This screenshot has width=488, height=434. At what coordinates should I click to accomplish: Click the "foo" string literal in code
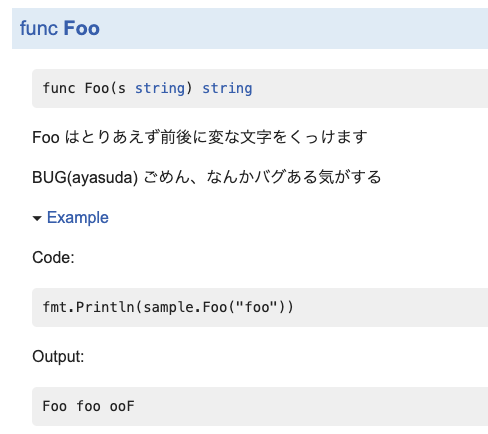[x=257, y=307]
